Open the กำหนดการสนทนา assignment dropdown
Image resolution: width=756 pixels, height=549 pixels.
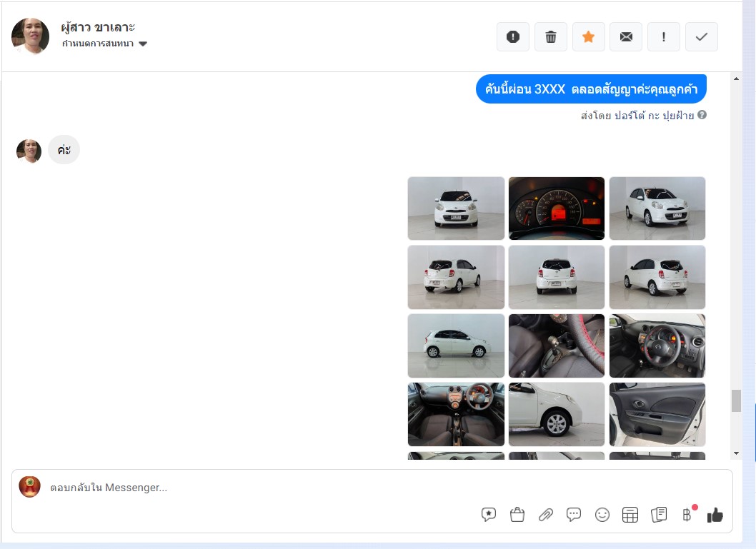coord(104,44)
